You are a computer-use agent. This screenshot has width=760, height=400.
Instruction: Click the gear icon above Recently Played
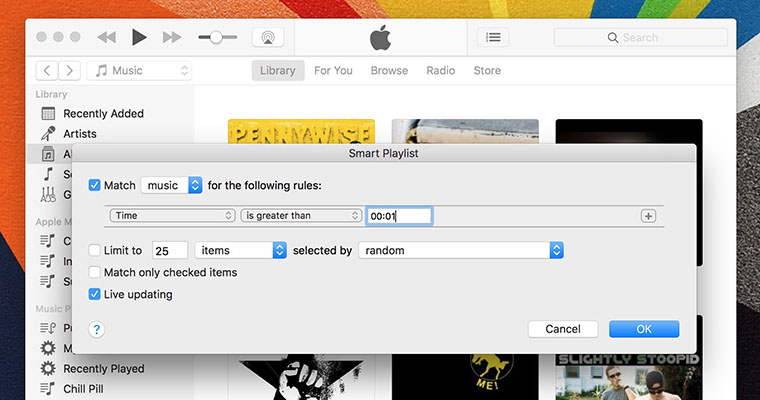coord(48,349)
